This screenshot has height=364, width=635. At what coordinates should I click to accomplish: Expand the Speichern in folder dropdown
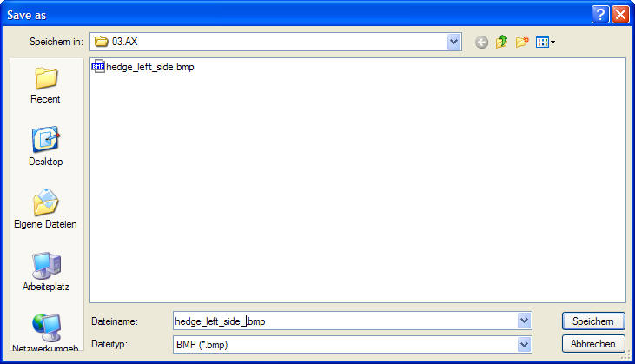point(453,42)
